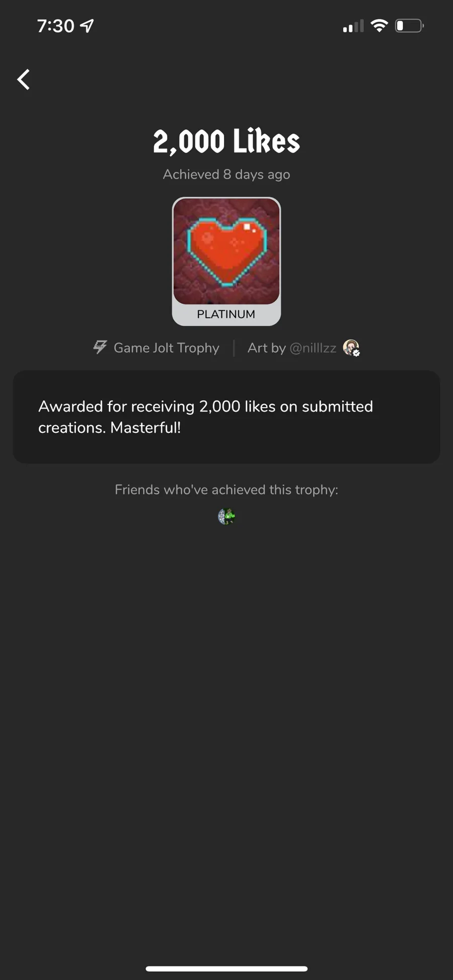Open the @nilllzz artist profile link
453x980 pixels.
tap(313, 348)
